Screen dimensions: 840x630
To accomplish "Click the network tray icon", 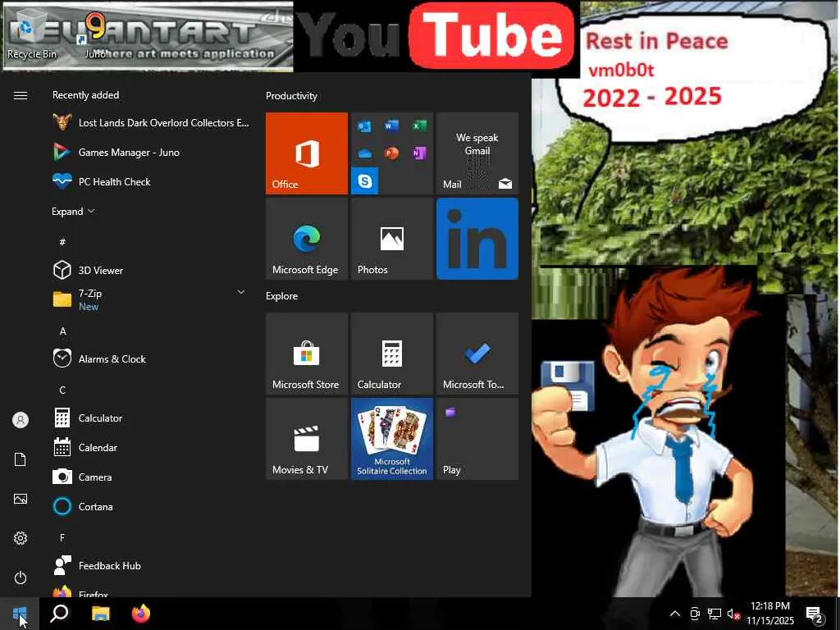I will click(x=714, y=614).
